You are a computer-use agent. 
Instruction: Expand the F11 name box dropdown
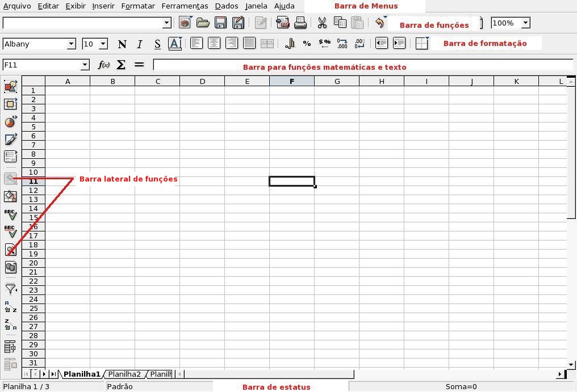coord(85,65)
